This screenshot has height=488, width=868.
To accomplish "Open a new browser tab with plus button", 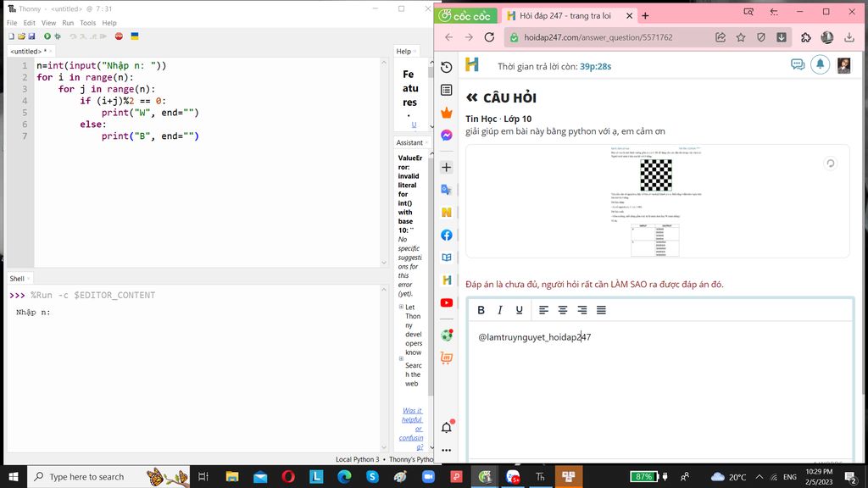I will coord(645,15).
